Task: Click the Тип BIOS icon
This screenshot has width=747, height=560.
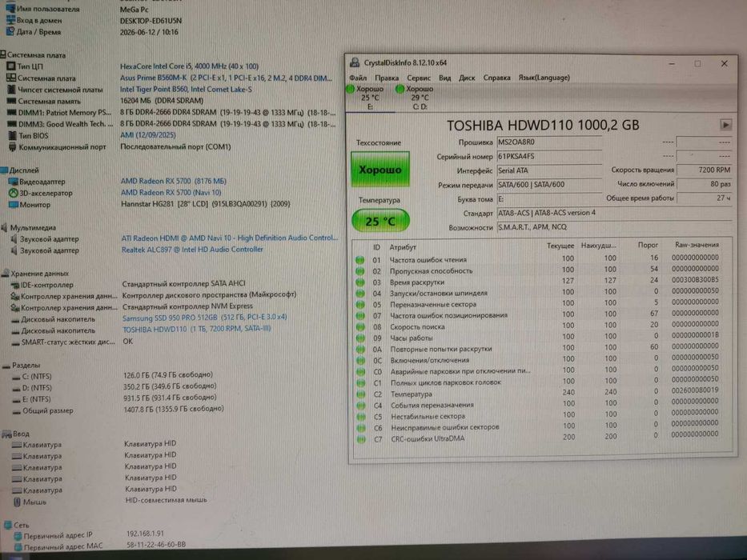Action: [x=12, y=136]
